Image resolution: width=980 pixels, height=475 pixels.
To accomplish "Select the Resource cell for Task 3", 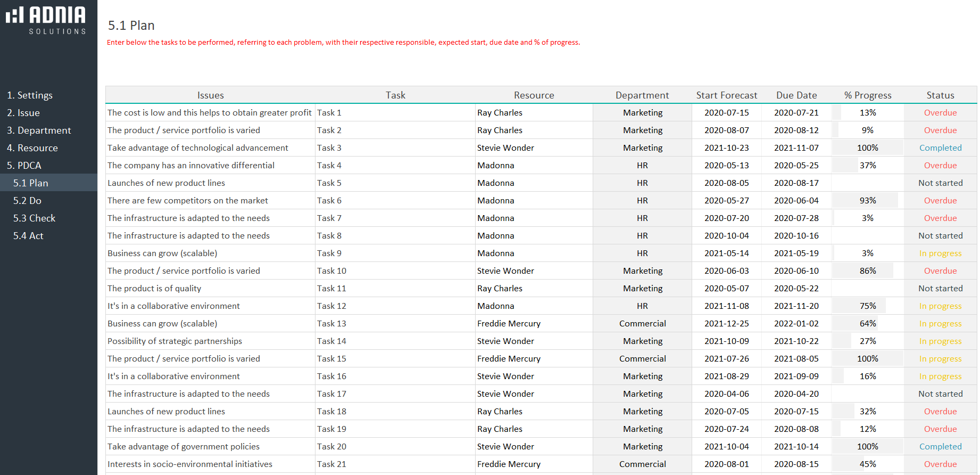I will pos(534,148).
